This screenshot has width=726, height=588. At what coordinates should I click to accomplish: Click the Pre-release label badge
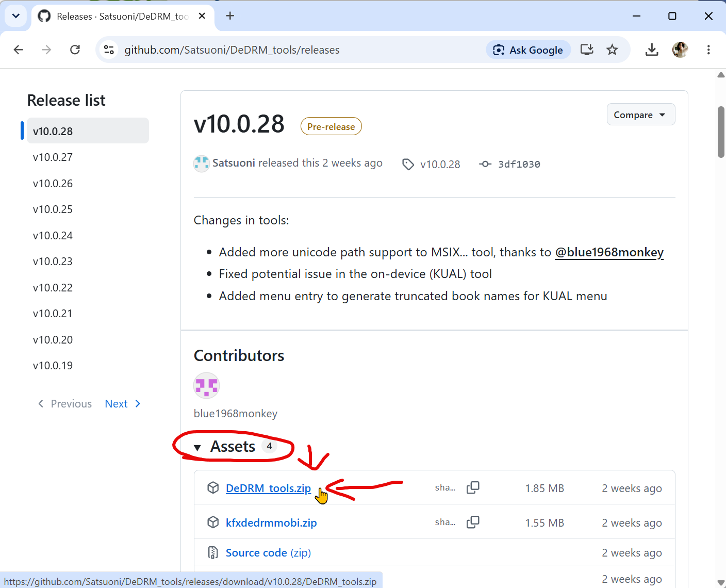pyautogui.click(x=331, y=126)
